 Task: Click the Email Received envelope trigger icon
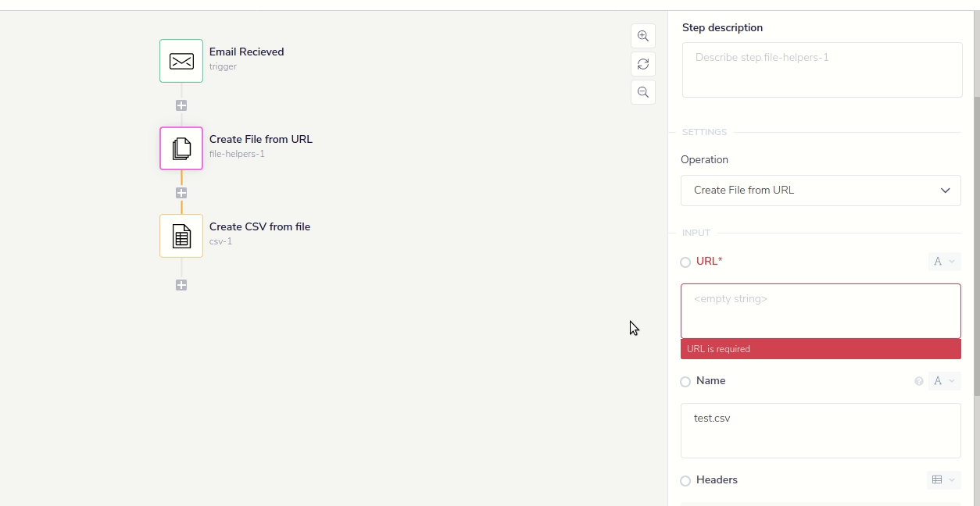click(x=181, y=61)
